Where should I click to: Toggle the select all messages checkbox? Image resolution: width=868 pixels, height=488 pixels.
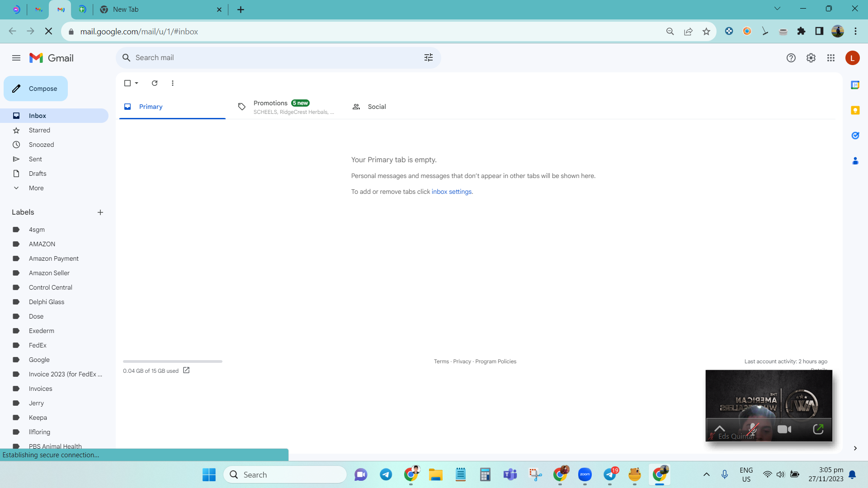point(127,83)
